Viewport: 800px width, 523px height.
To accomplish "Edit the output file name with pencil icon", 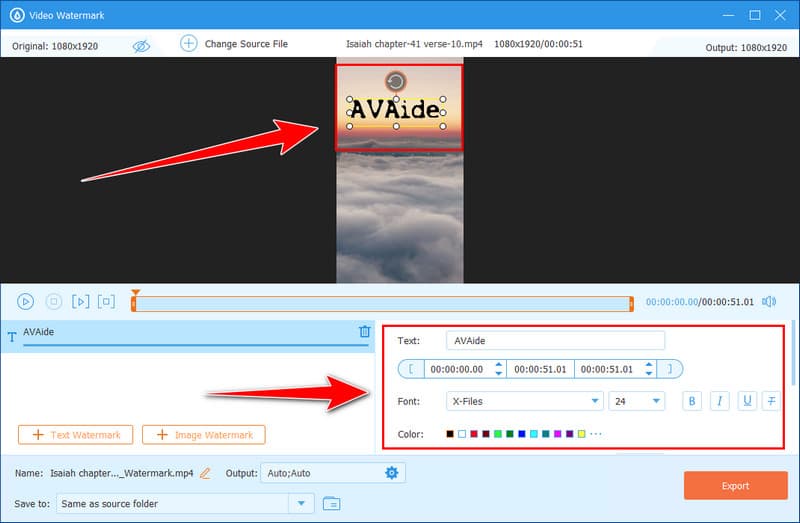I will [205, 474].
